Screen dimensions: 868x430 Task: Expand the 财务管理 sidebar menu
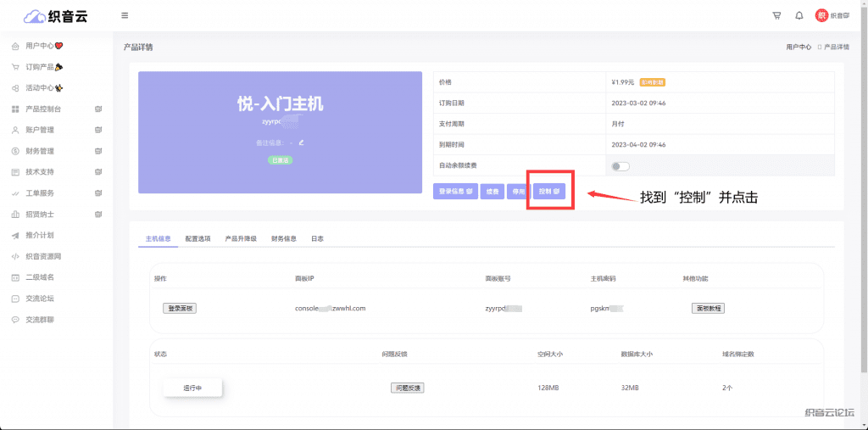[x=56, y=151]
